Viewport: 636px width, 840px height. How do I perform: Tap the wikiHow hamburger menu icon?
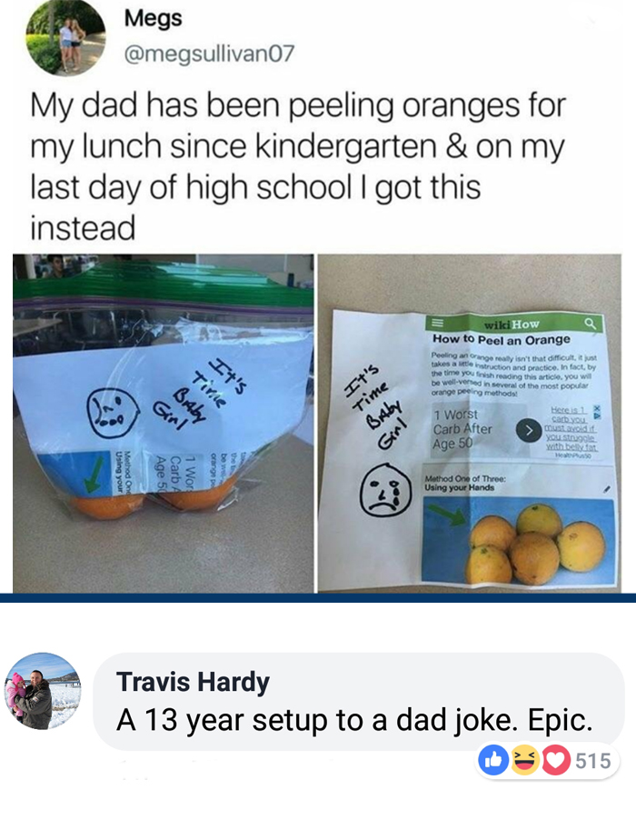(x=437, y=323)
